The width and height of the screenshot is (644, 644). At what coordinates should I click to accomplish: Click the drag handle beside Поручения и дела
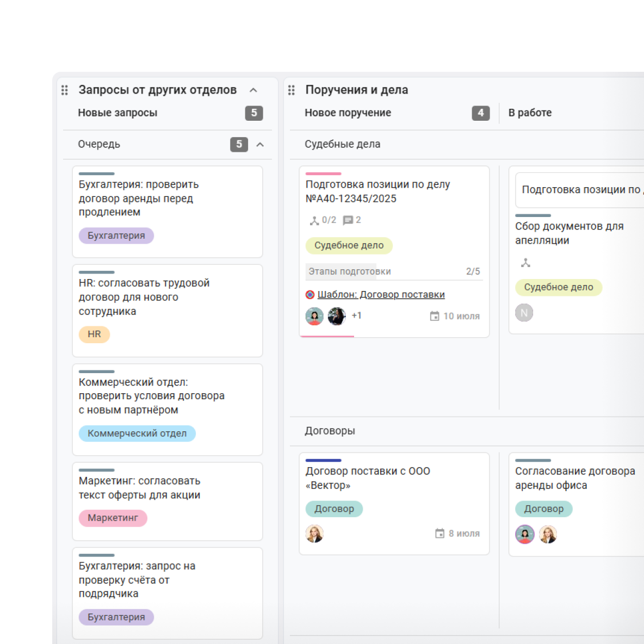[291, 90]
